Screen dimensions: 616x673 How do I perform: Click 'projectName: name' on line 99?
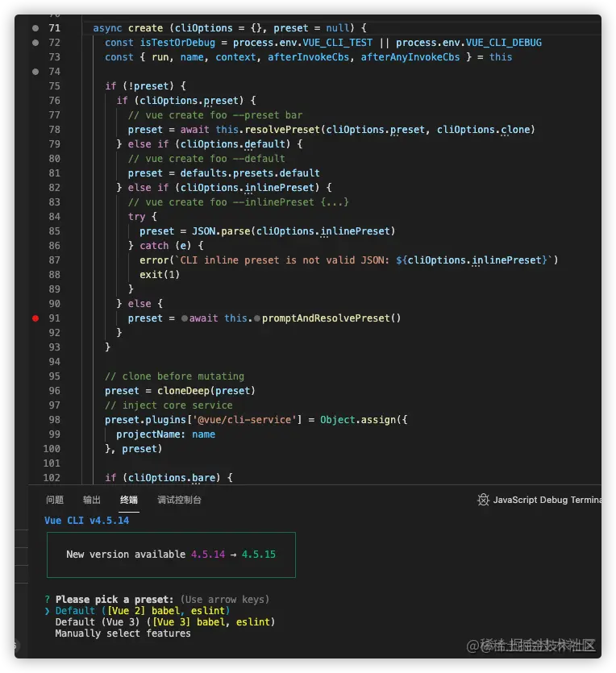click(x=166, y=434)
